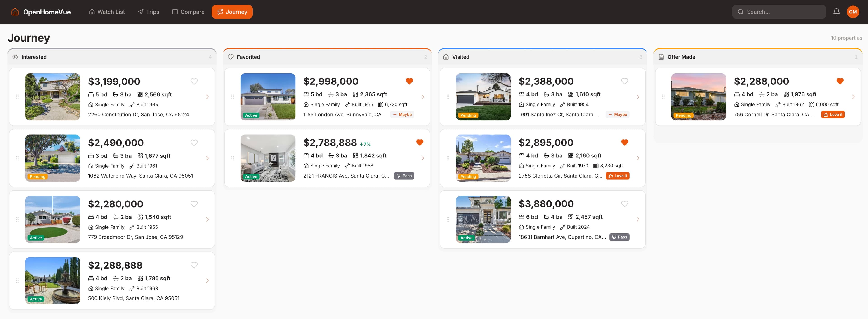
Task: Expand details for the $2,490,000 Waterbird Way listing
Action: click(208, 158)
